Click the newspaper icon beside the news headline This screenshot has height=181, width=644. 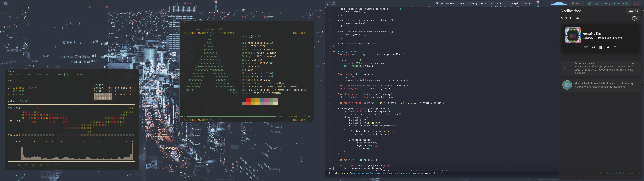pos(437,4)
